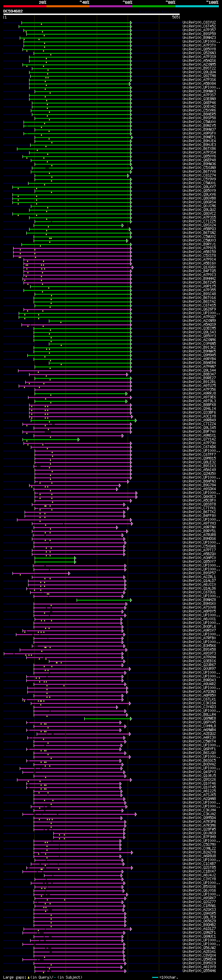Select the UniRef100_A7P3S9 label
222x980 pixels.
pos(199,57)
